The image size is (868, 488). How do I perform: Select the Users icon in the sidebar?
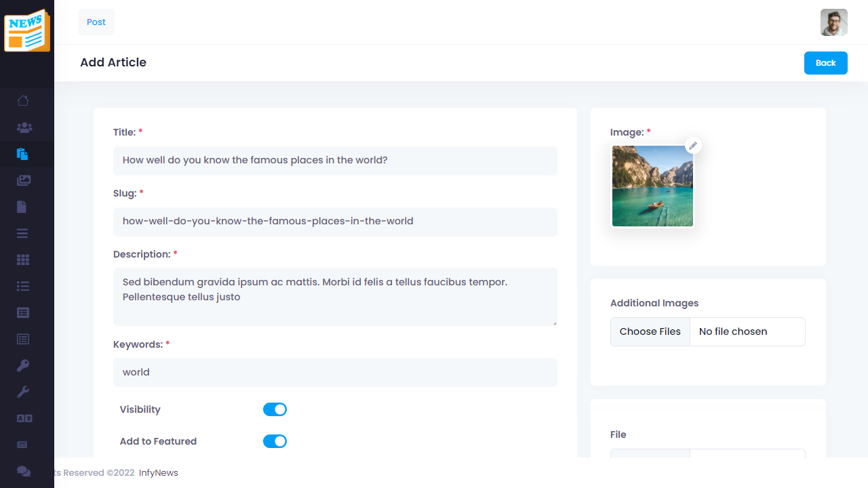click(x=22, y=127)
